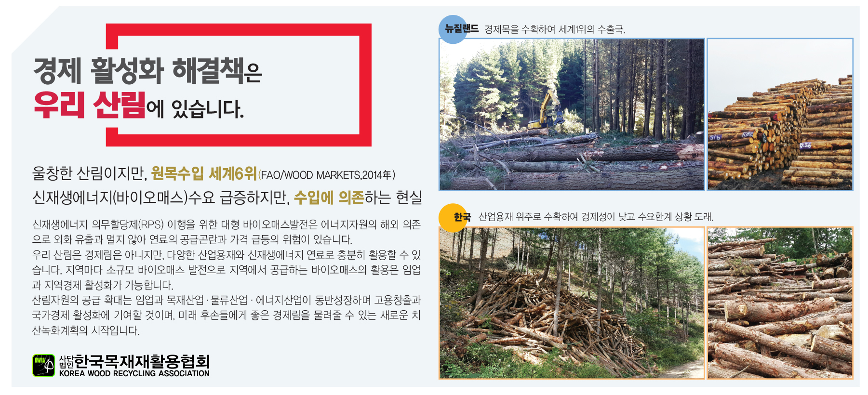This screenshot has height=395, width=868.
Task: Open the stacked log pile photo
Action: tap(780, 115)
